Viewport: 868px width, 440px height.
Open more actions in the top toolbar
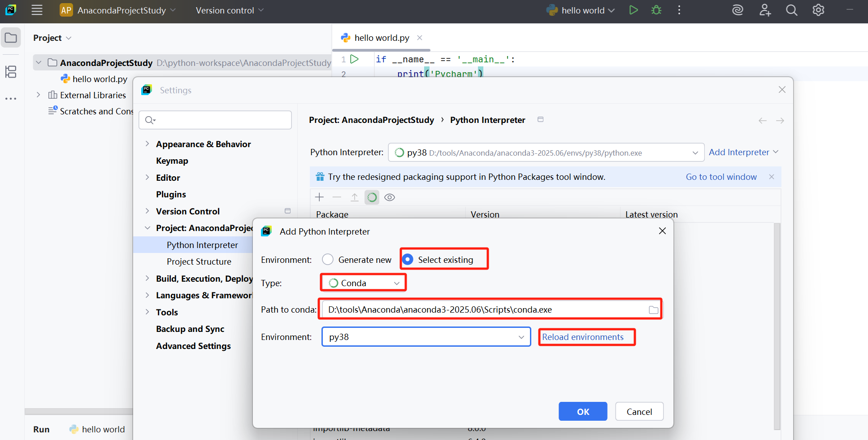(x=679, y=10)
